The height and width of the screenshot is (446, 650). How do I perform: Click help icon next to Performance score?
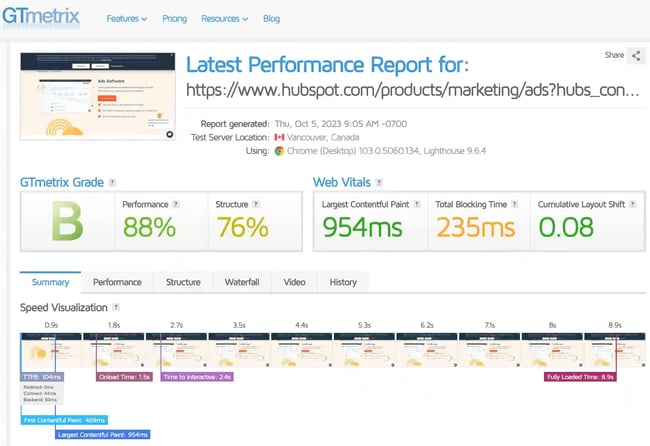pyautogui.click(x=174, y=204)
